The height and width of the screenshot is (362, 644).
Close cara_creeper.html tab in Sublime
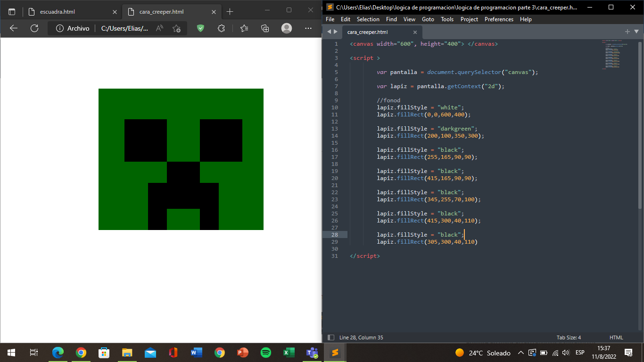pyautogui.click(x=415, y=32)
